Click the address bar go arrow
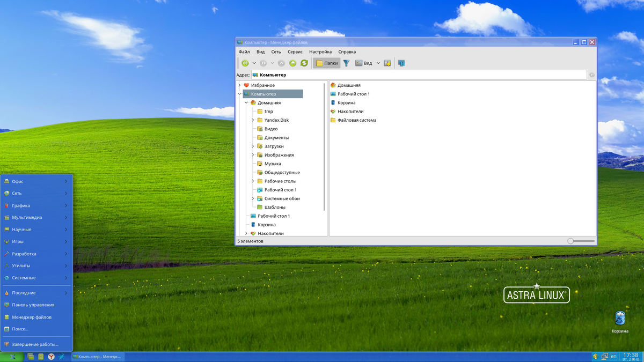The image size is (644, 362). click(x=592, y=75)
